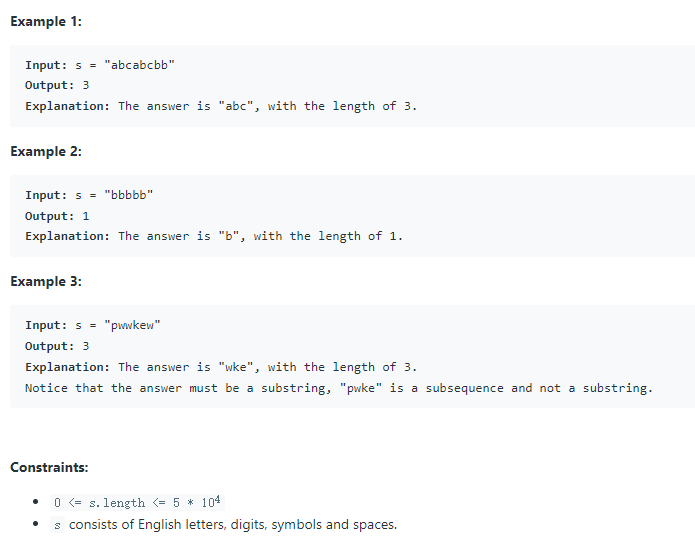Click the input string "pwwkew"
The height and width of the screenshot is (548, 695).
[132, 325]
